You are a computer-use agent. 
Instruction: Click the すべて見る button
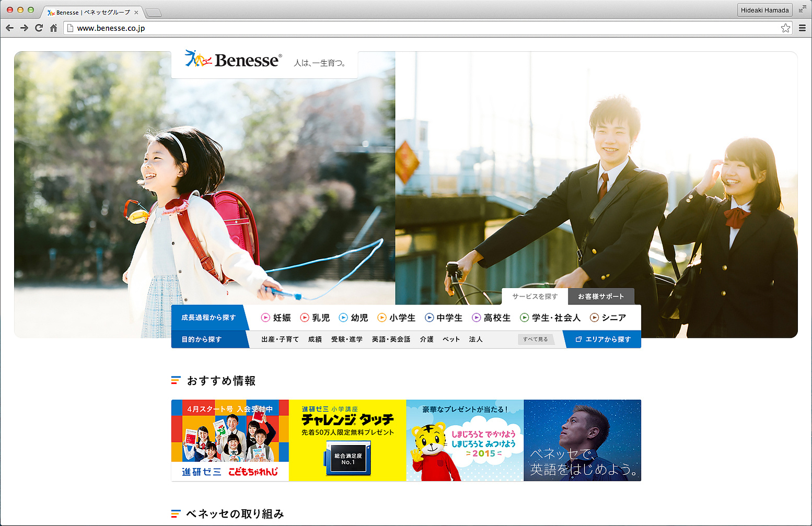click(536, 340)
